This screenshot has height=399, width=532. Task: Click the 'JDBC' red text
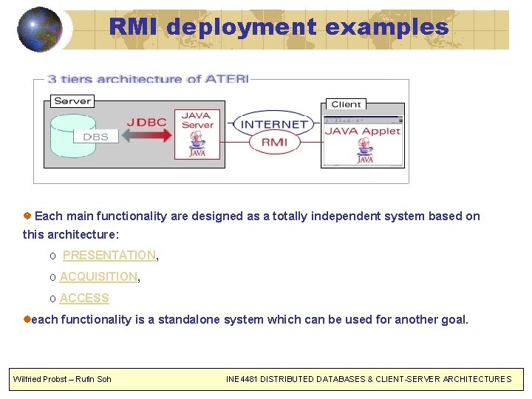click(x=146, y=122)
